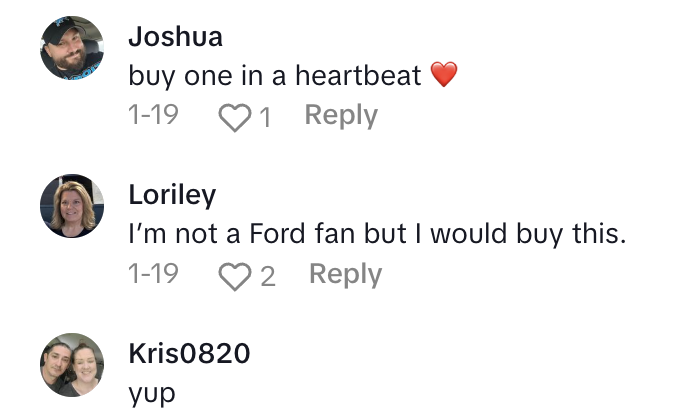Select the "yup" comment from Kris0820
This screenshot has width=682, height=418.
click(151, 394)
